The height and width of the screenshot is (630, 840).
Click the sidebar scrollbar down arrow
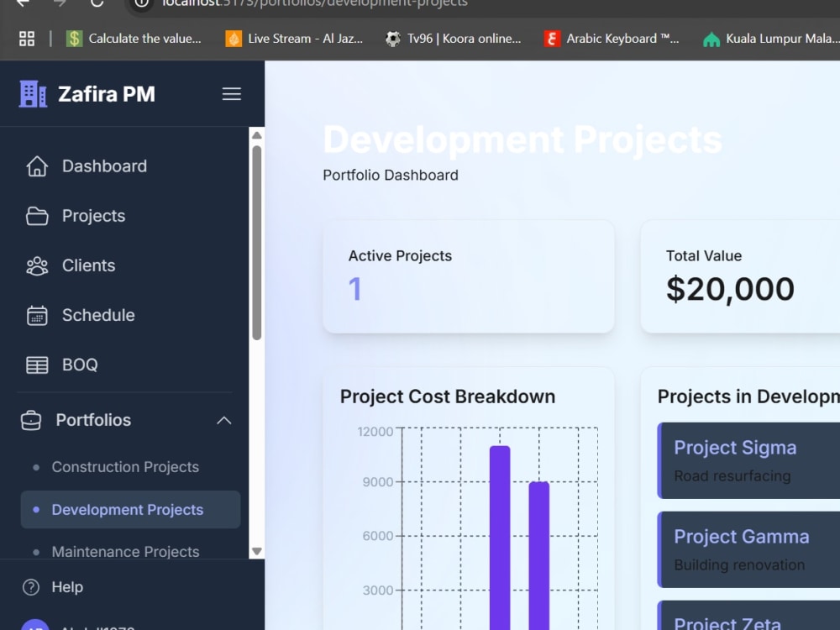pos(256,551)
